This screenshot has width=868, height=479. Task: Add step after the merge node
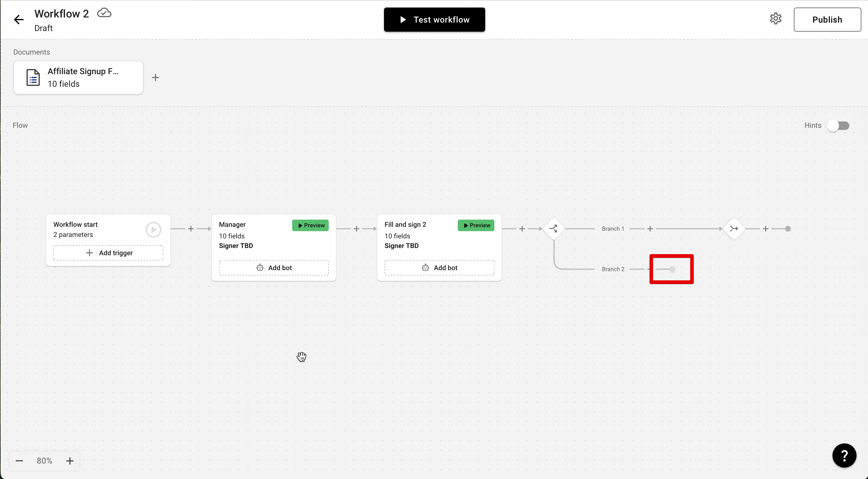(x=766, y=229)
